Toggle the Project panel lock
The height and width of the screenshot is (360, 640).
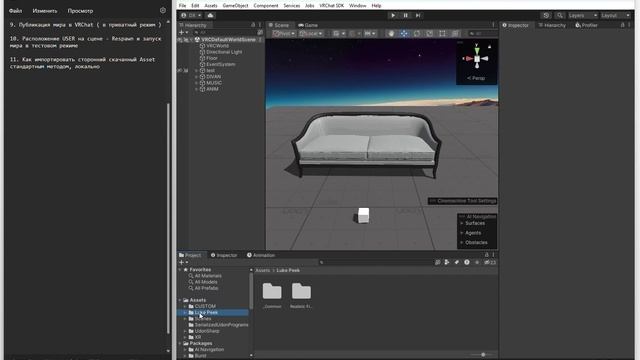click(x=487, y=255)
